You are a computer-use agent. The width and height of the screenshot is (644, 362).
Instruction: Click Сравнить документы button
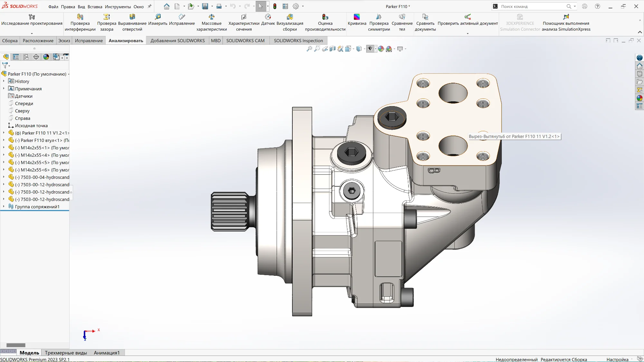point(425,23)
